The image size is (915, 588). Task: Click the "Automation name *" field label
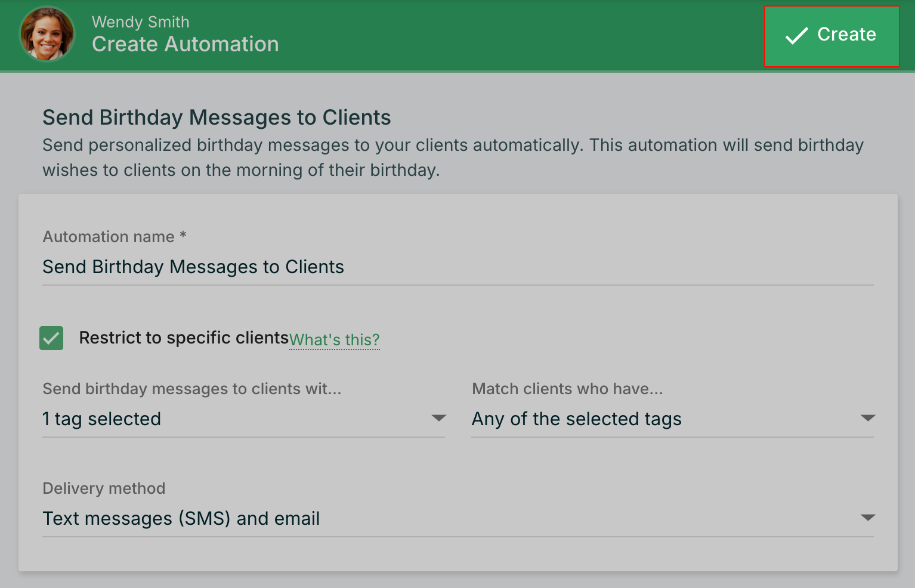[x=115, y=237]
